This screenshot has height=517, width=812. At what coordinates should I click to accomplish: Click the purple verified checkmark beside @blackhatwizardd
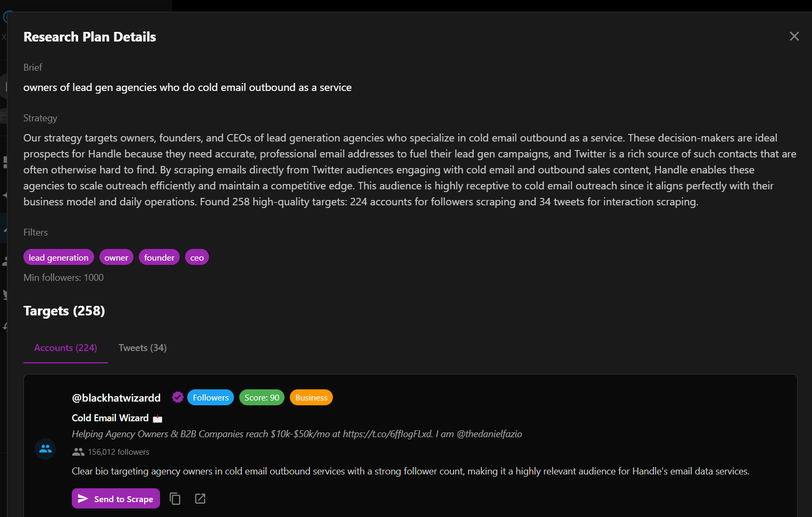[178, 397]
